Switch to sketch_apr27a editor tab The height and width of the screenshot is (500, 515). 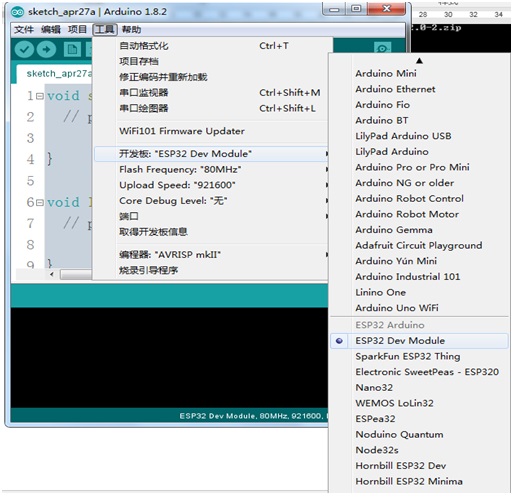(x=59, y=74)
